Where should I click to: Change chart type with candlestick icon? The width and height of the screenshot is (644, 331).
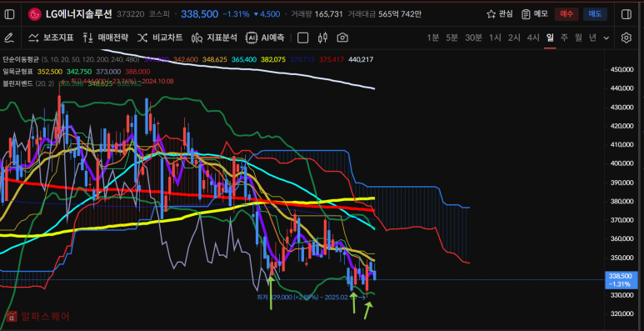[322, 38]
